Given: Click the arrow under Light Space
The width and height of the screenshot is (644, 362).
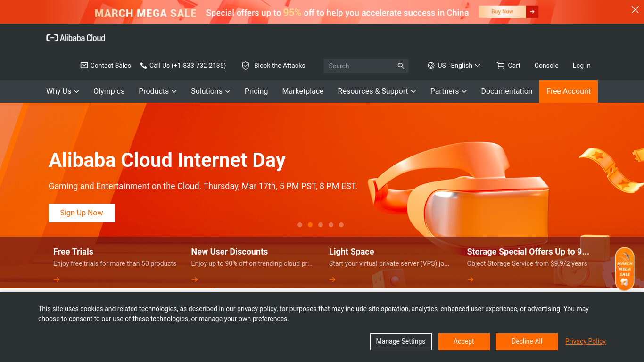Looking at the screenshot, I should tap(332, 280).
